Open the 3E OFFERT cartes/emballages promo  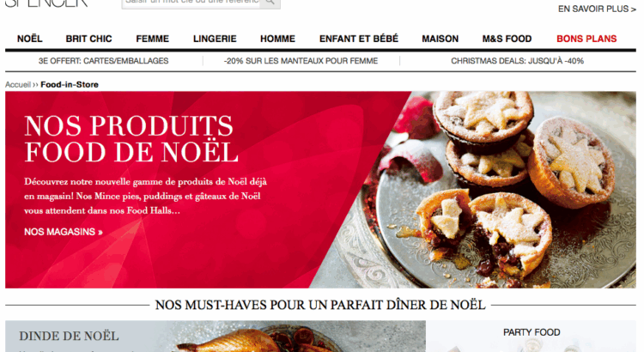(104, 61)
